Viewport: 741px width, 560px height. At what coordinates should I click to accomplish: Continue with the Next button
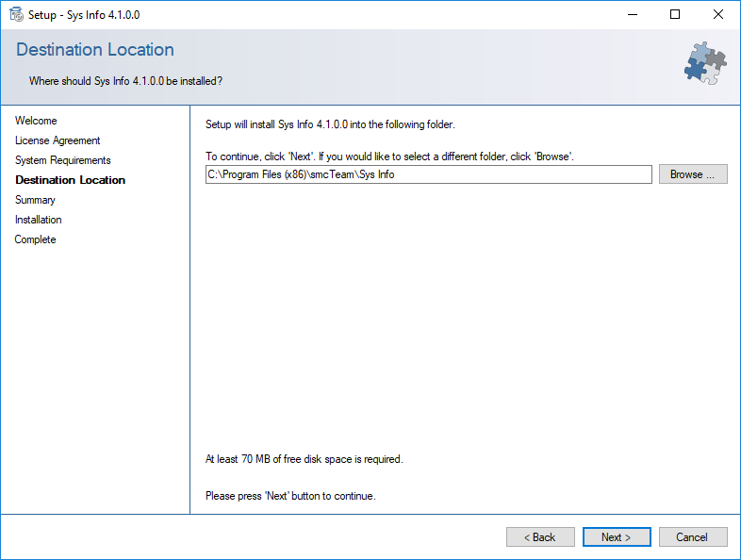[617, 536]
